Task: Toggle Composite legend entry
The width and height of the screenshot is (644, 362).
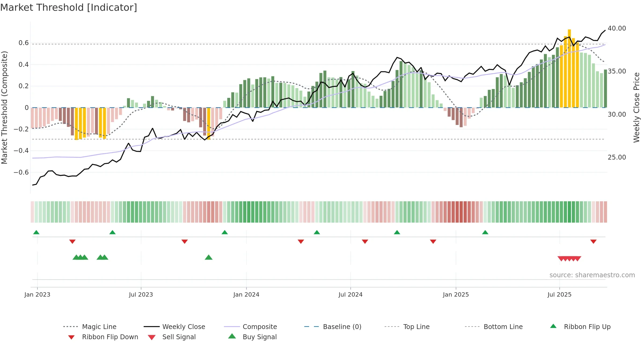Action: pos(250,327)
